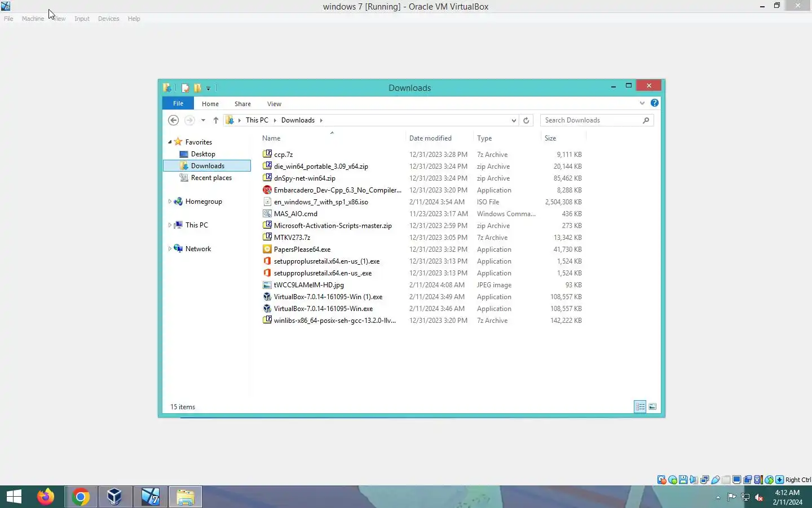Screen dimensions: 812x508
Task: Open Explorer Help question mark icon
Action: coord(654,103)
